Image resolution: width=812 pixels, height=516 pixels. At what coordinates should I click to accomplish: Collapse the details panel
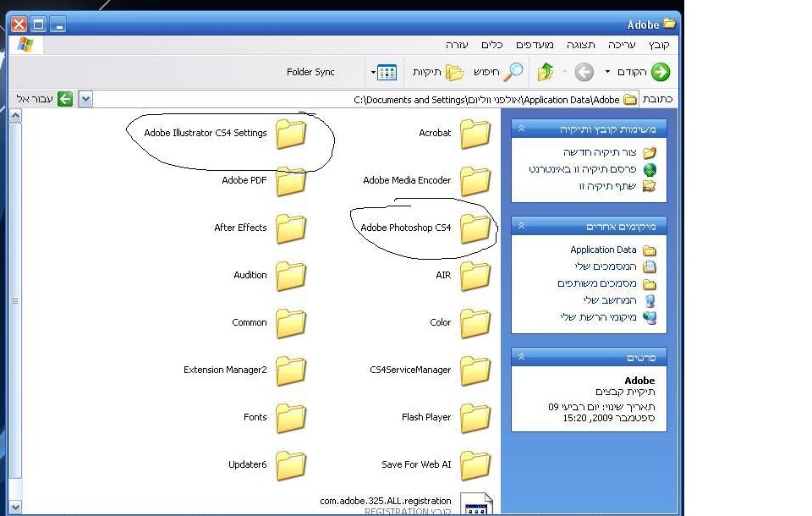click(522, 356)
